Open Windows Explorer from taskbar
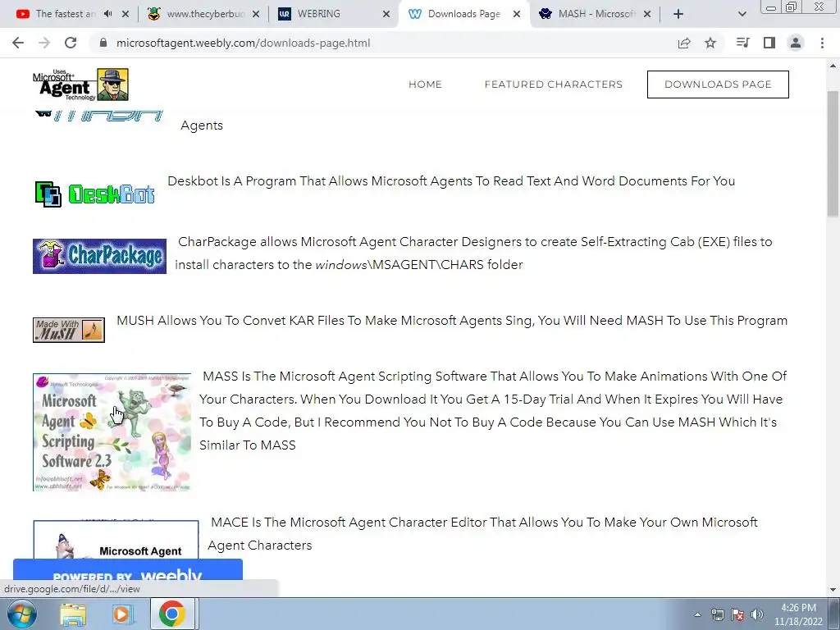This screenshot has height=630, width=840. (73, 614)
